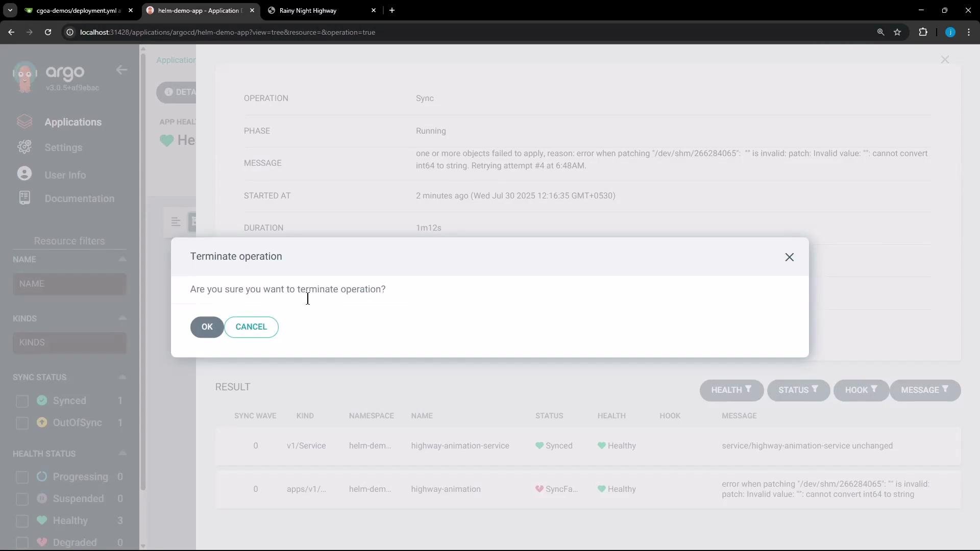980x551 pixels.
Task: Open the STATUS result filter
Action: pyautogui.click(x=798, y=390)
